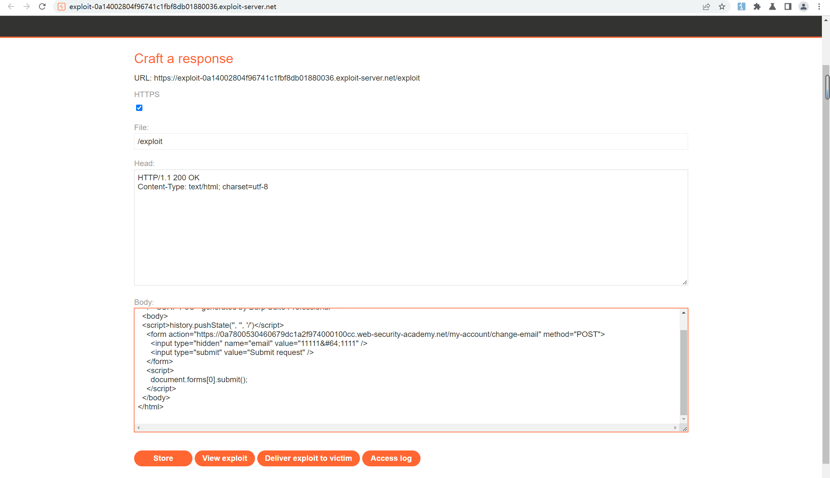Click the Body horizontal scroll-right arrow
Viewport: 830px width, 478px height.
(x=675, y=427)
